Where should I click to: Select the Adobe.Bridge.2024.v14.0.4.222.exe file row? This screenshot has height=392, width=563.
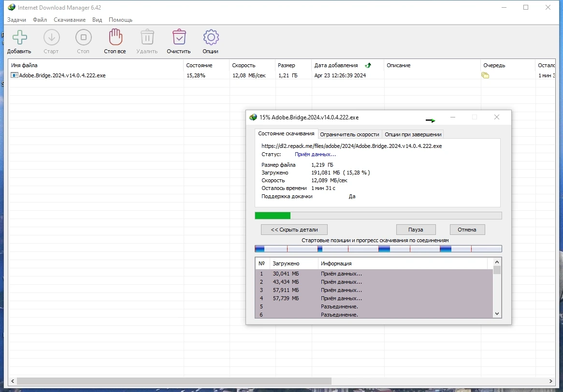pos(282,75)
